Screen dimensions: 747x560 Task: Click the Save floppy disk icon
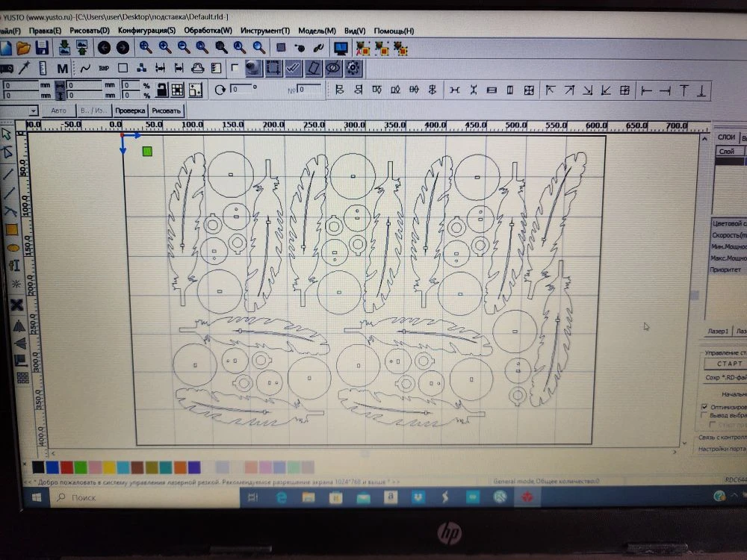(42, 48)
